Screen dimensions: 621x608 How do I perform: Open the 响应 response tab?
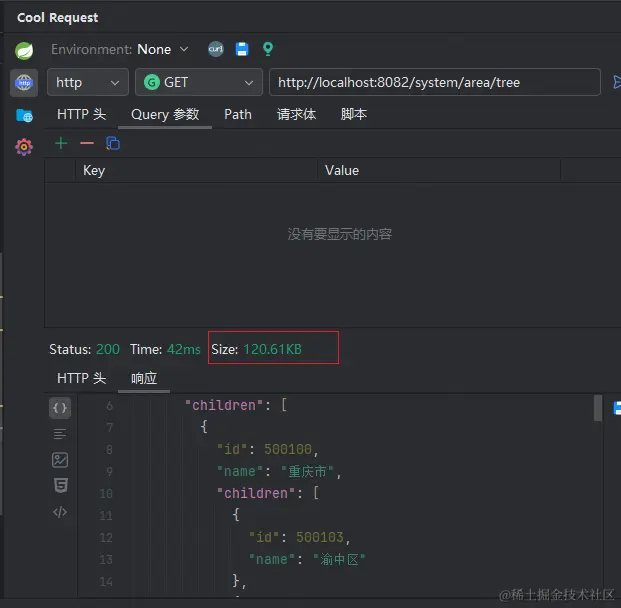pos(144,378)
